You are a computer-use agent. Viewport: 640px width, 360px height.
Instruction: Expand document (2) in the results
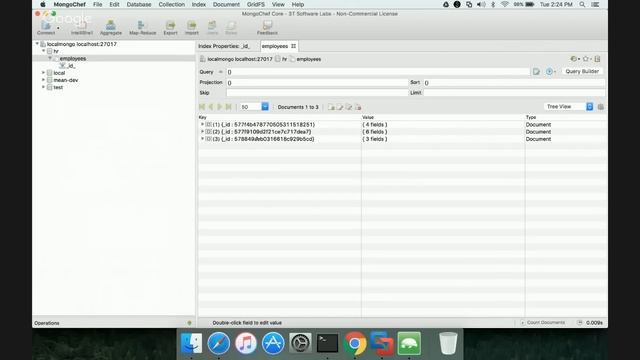tap(202, 131)
